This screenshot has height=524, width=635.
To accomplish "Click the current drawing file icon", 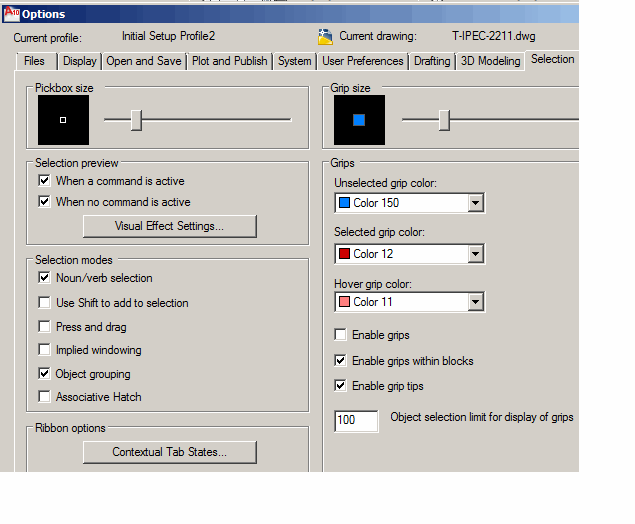I will (325, 36).
